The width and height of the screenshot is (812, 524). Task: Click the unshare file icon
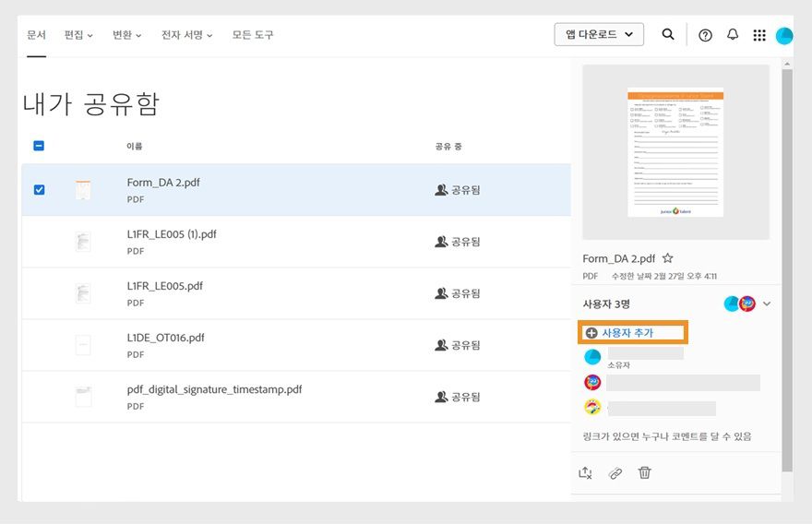[585, 472]
